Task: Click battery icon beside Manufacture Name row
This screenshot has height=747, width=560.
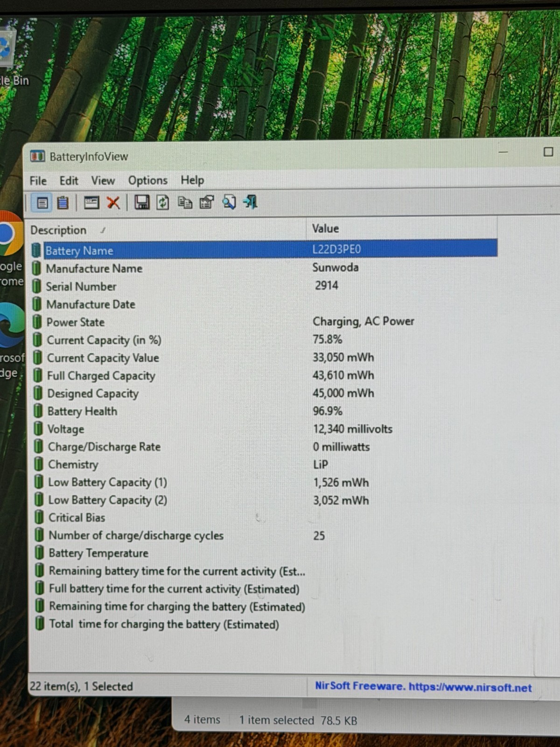Action: tap(36, 268)
